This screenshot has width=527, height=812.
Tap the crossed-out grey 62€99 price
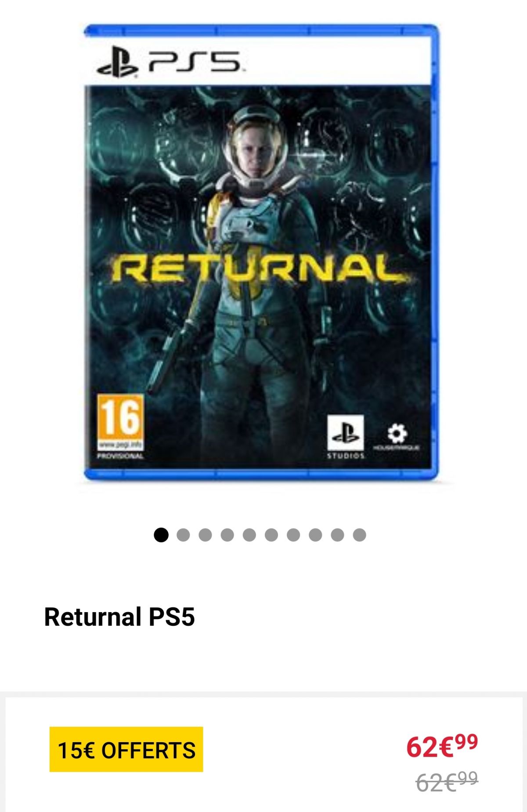tap(447, 782)
